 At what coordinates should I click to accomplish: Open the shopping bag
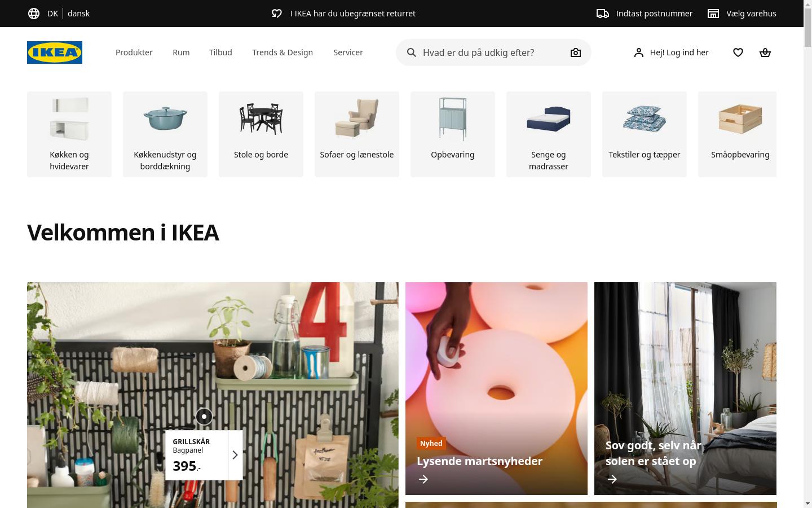pos(765,52)
